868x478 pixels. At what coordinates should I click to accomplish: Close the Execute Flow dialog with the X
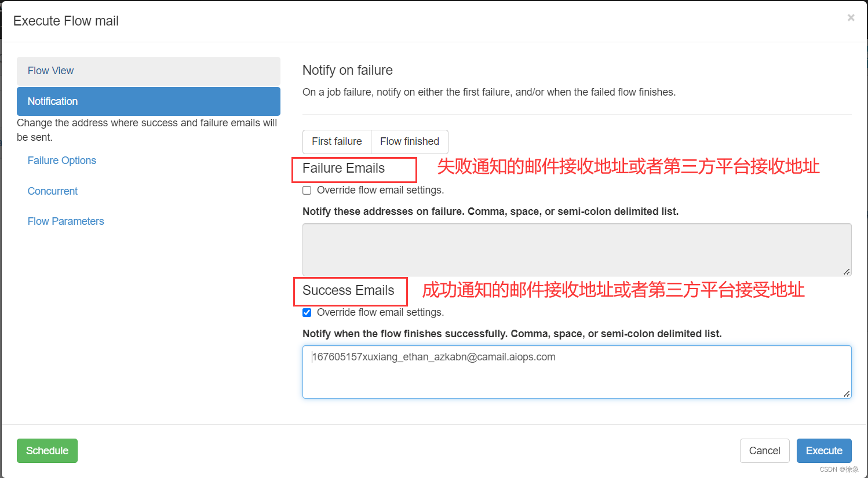851,18
